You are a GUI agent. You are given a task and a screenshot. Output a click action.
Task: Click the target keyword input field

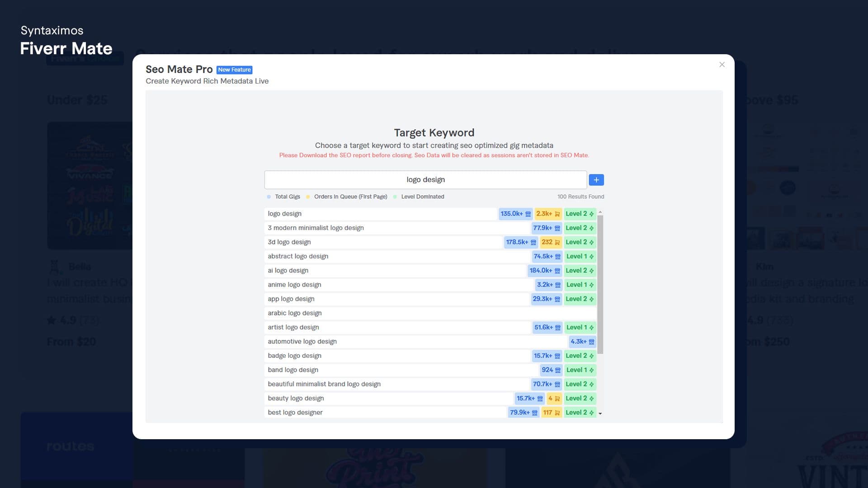pos(425,180)
